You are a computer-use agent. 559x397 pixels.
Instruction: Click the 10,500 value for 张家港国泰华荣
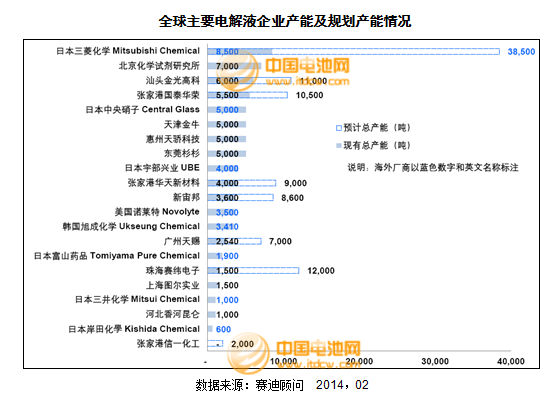[309, 95]
